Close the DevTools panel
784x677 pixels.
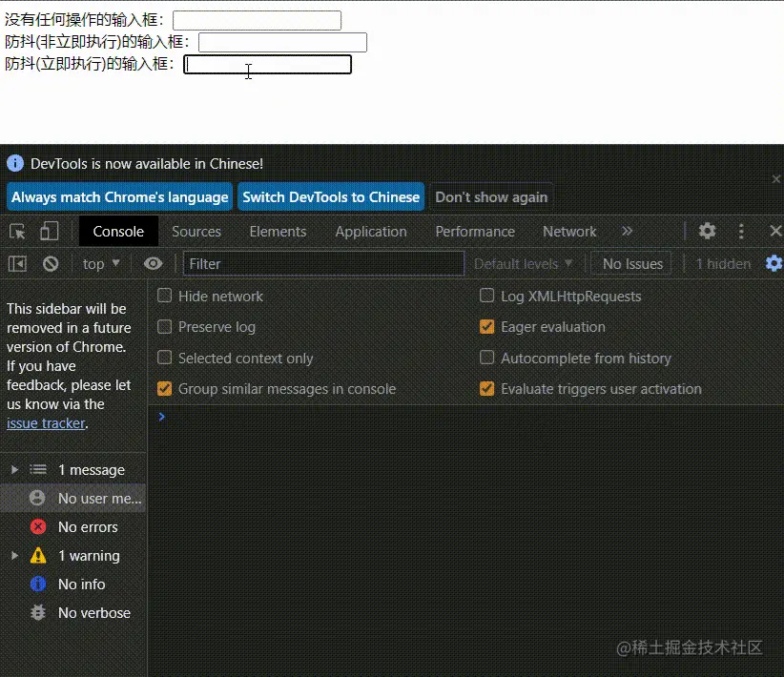pos(775,231)
